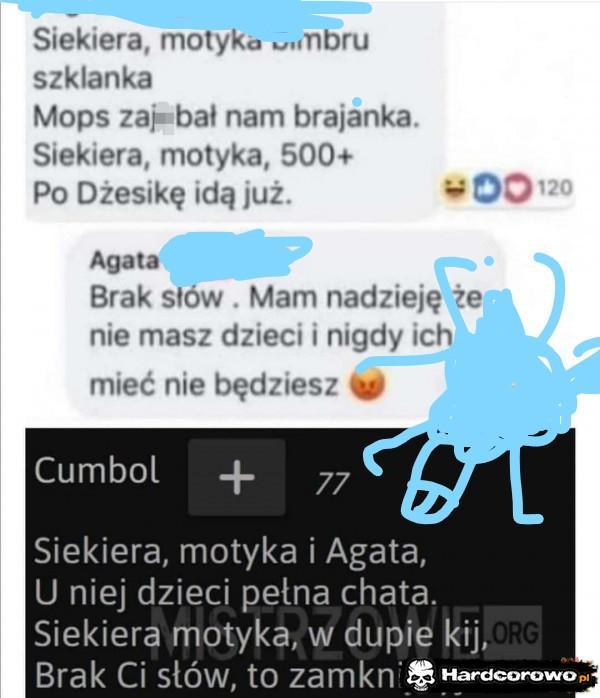The height and width of the screenshot is (698, 600).
Task: Click the blue thumbs-up Like reaction
Action: [x=486, y=189]
